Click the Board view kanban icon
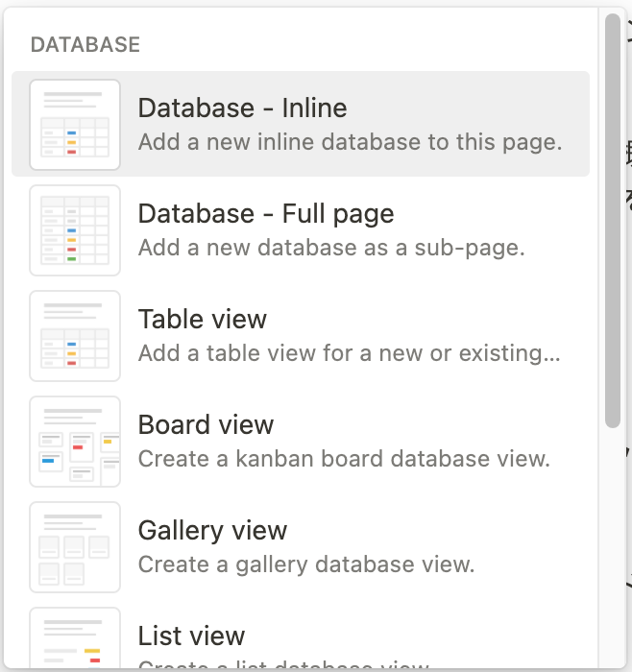The height and width of the screenshot is (672, 632). [x=75, y=442]
